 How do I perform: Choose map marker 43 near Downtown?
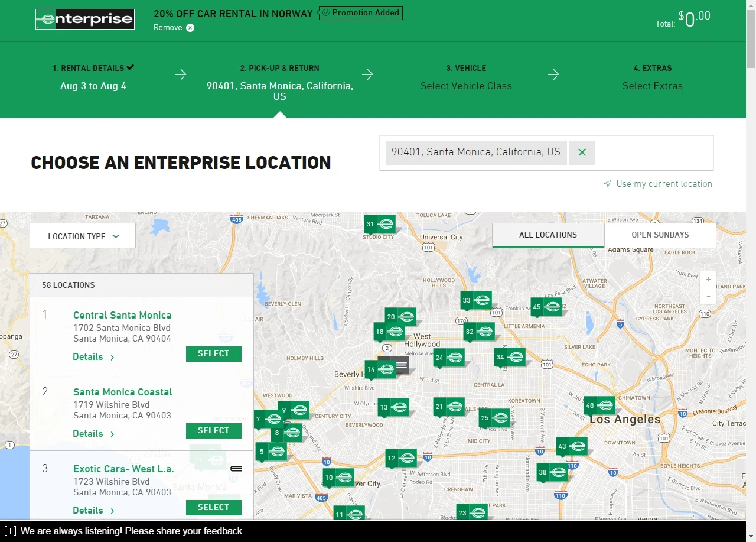click(x=572, y=446)
